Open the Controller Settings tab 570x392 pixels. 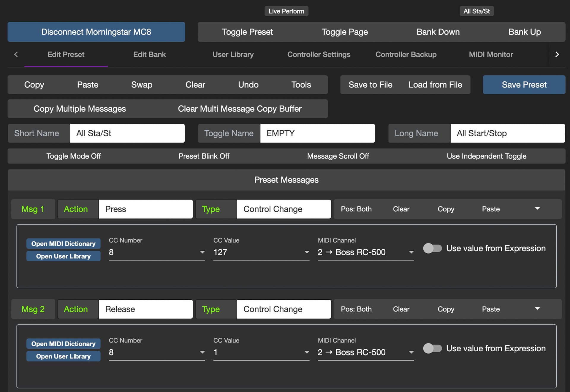[x=319, y=54]
